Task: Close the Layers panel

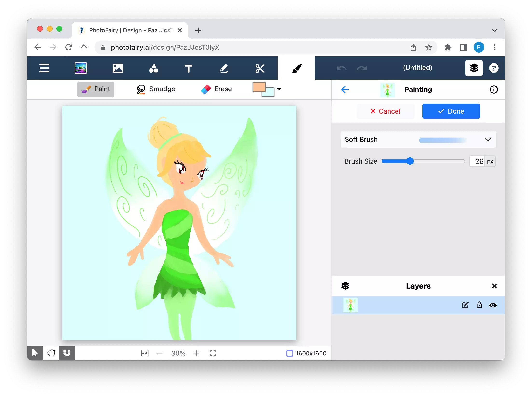Action: tap(494, 286)
